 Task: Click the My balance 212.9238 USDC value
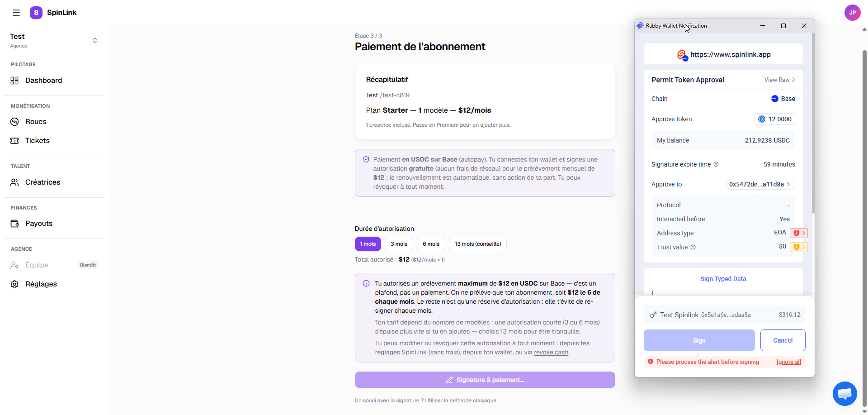[767, 140]
